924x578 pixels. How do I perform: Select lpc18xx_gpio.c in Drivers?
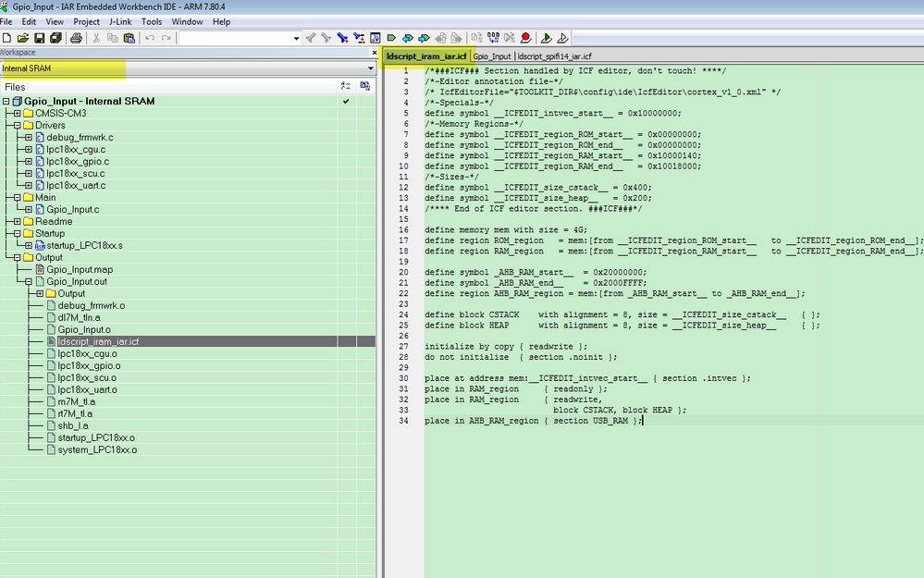click(x=78, y=162)
